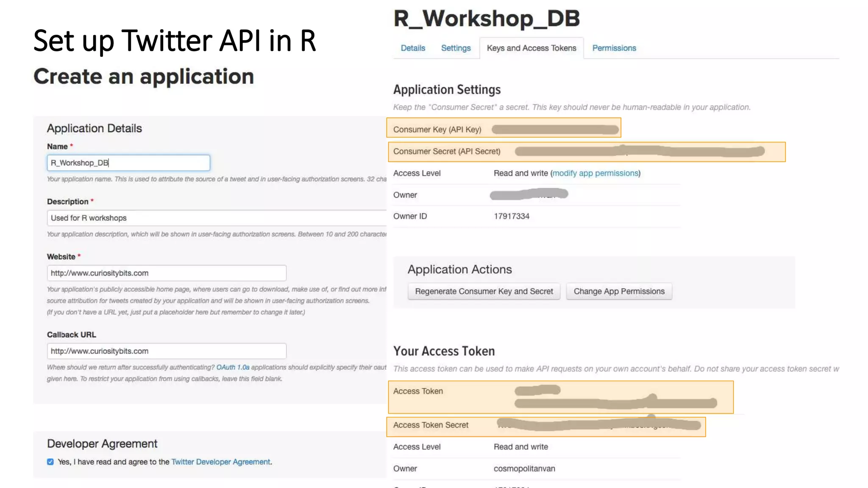The width and height of the screenshot is (868, 488).
Task: Click the Your Access Token heading
Action: [x=444, y=351]
